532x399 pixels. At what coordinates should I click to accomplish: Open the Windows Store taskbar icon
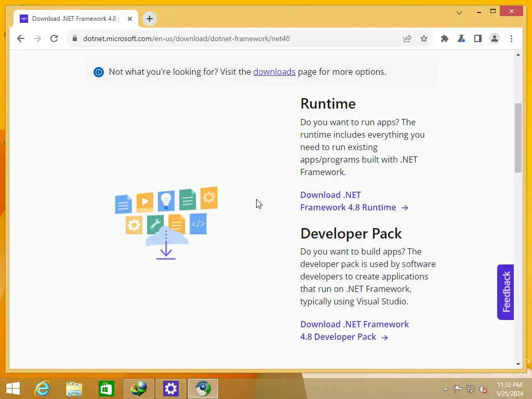click(x=106, y=389)
